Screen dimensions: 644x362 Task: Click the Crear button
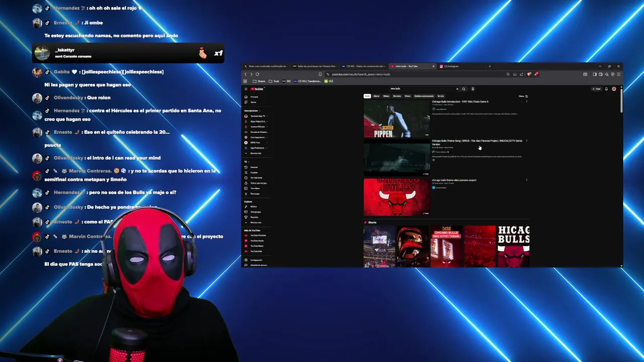(597, 89)
